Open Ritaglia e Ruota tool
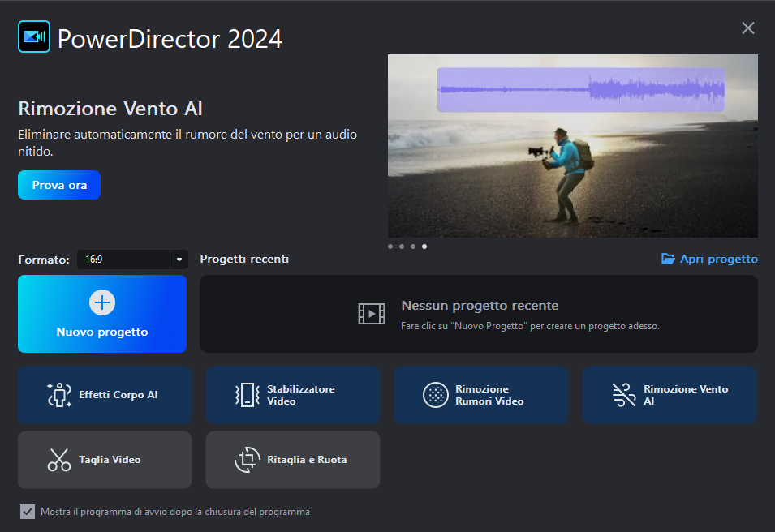This screenshot has width=775, height=532. 293,460
